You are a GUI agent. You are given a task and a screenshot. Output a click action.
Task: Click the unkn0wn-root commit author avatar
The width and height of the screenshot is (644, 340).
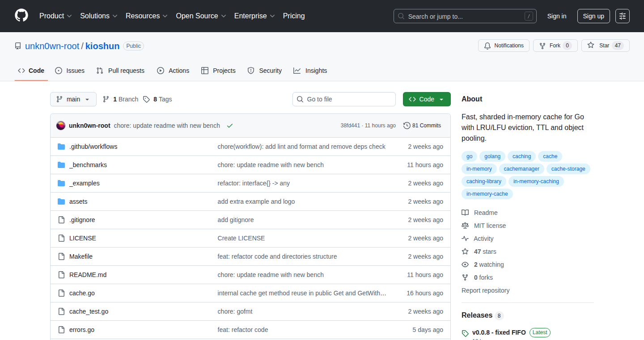coord(61,126)
